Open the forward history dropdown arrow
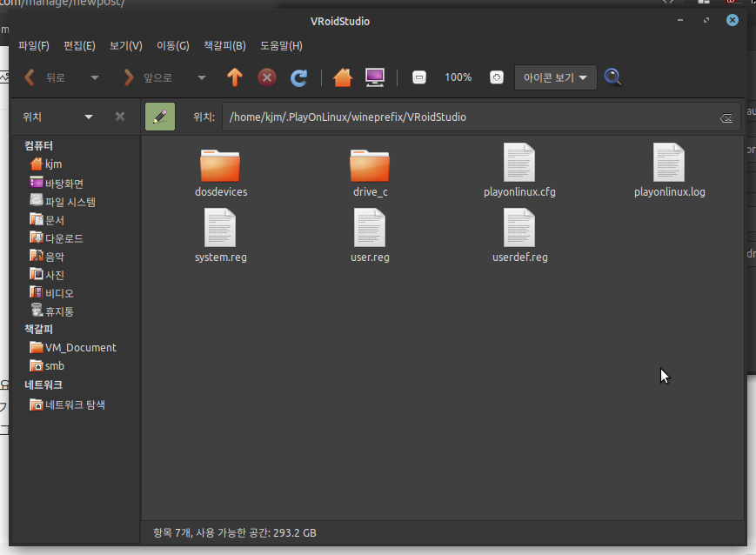Viewport: 756px width, 555px height. (202, 77)
